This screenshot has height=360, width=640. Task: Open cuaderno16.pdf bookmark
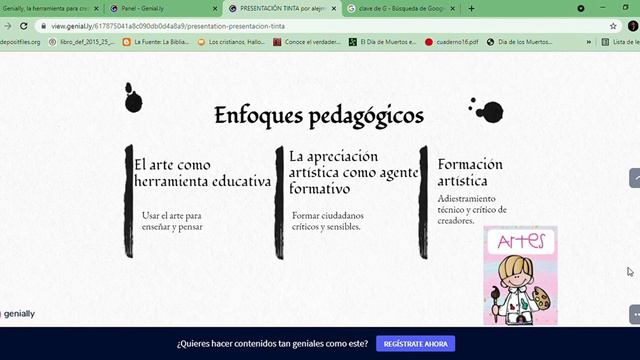[x=452, y=42]
